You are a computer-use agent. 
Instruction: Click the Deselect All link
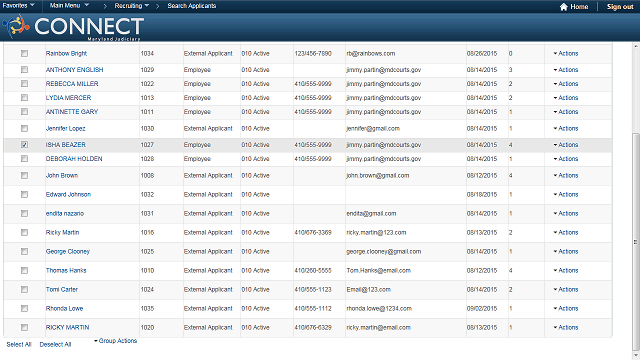click(x=55, y=344)
